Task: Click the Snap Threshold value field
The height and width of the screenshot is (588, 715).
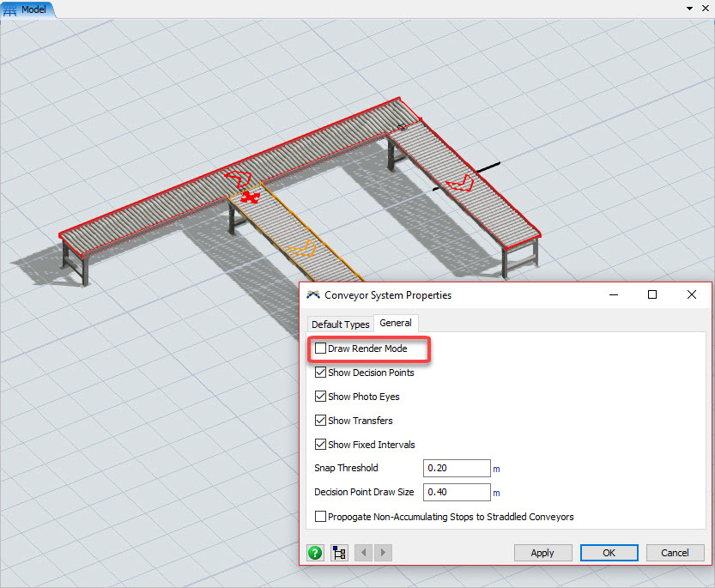Action: [x=457, y=469]
